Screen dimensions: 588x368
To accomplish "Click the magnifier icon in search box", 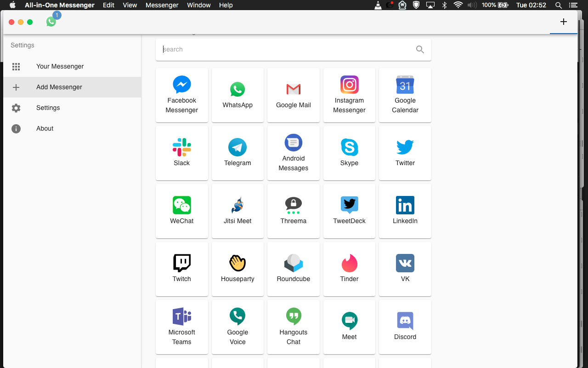I will tap(420, 49).
